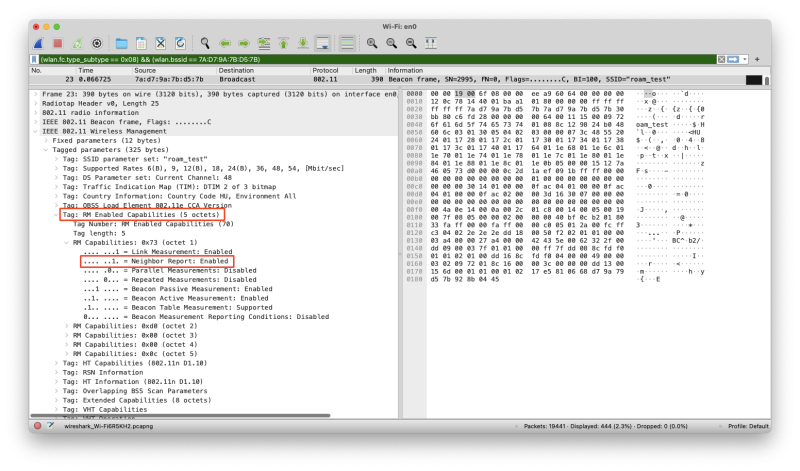Open capture options gear icon

(x=97, y=43)
